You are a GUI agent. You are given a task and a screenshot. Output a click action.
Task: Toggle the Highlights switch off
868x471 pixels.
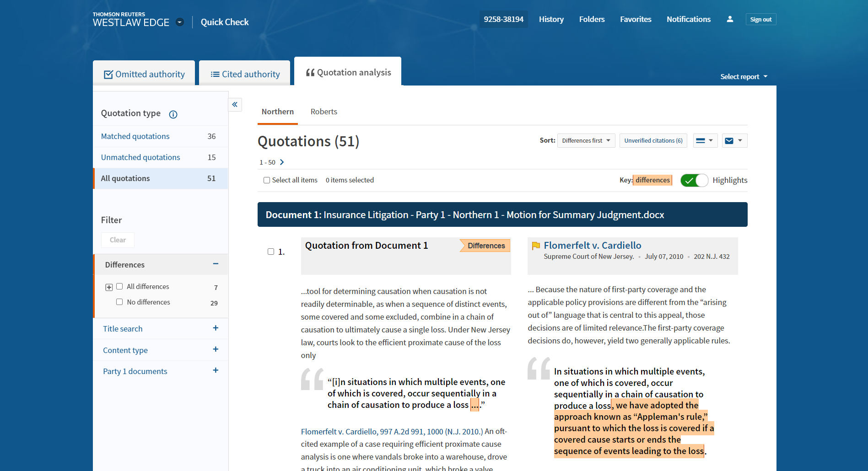694,181
